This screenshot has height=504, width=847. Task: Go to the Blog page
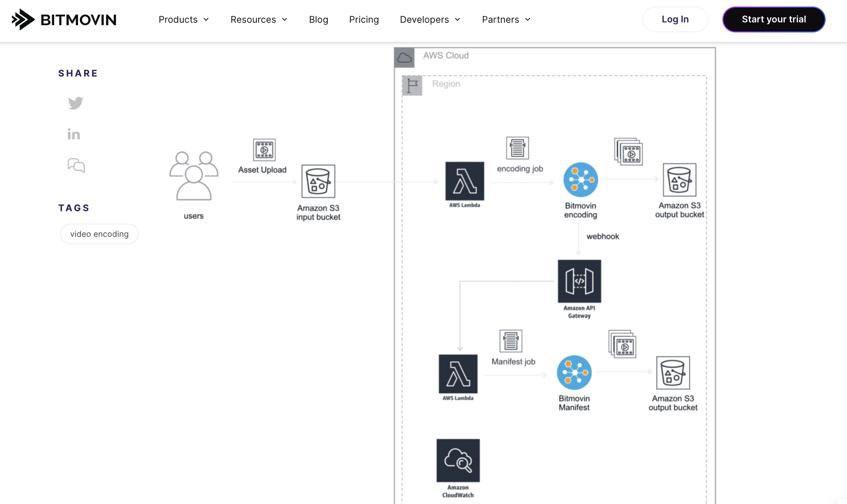(318, 19)
